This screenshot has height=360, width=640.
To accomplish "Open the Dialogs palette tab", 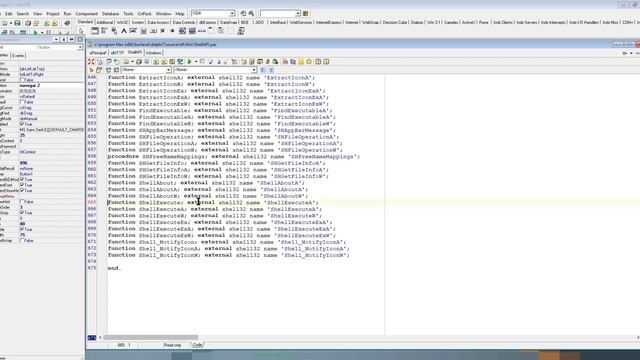I will [417, 22].
